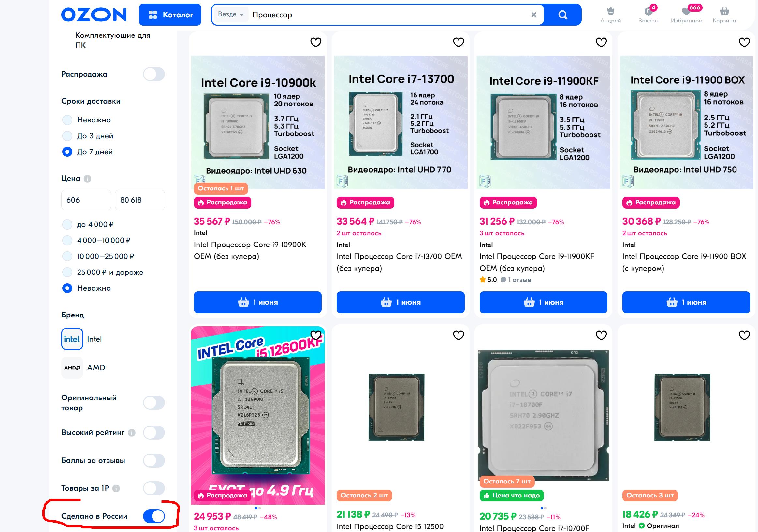
Task: Open the Intel Core i7-13700 product image
Action: point(401,122)
